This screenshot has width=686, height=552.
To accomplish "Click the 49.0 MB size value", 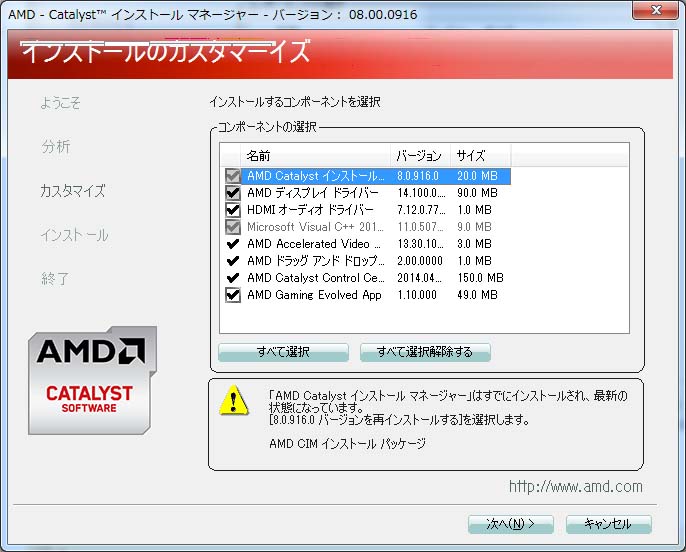I will [x=477, y=295].
